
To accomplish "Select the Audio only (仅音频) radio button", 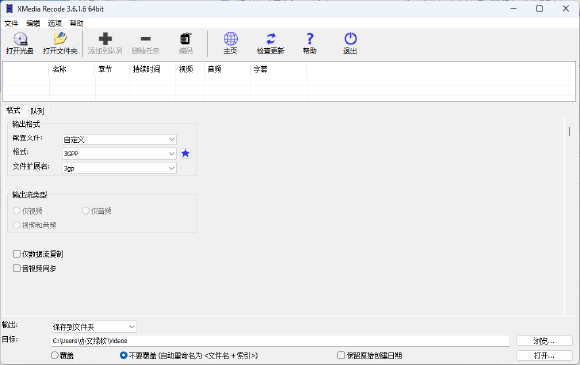I will pyautogui.click(x=85, y=211).
